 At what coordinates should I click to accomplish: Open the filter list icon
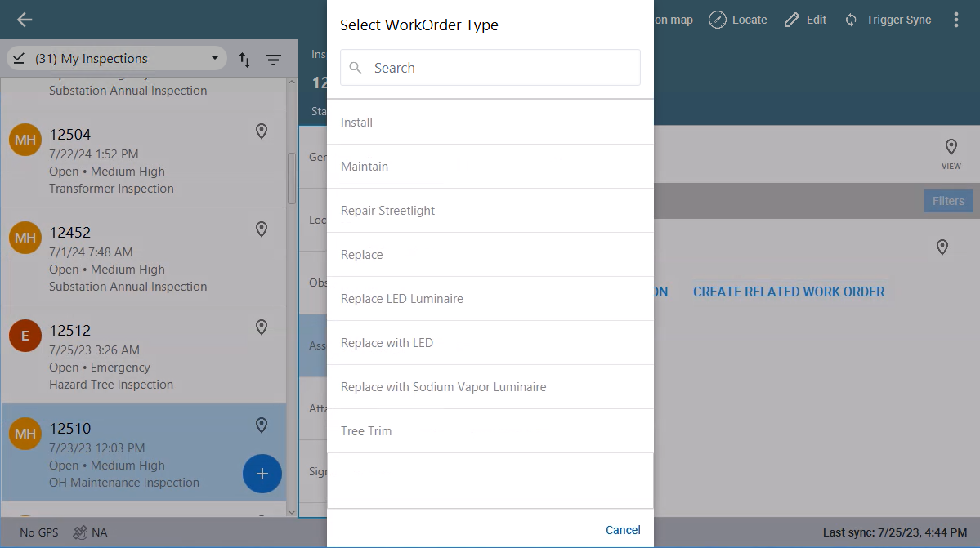[x=273, y=60]
